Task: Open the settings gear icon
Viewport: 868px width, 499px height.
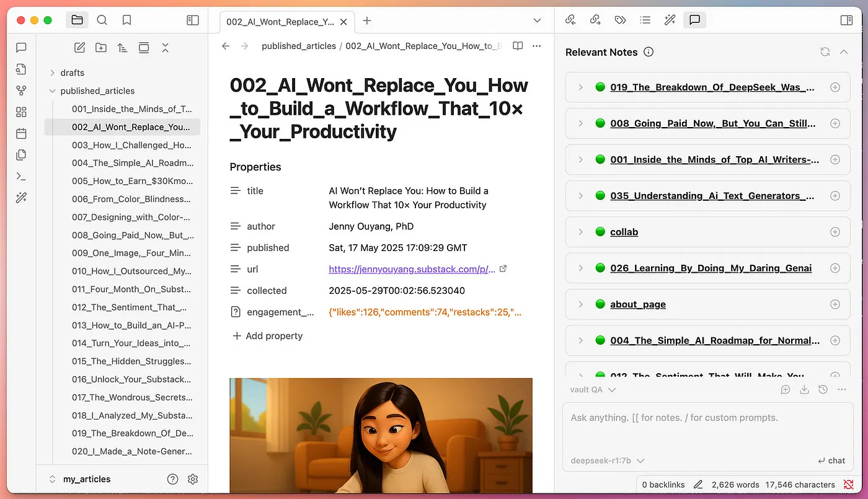Action: pos(193,479)
